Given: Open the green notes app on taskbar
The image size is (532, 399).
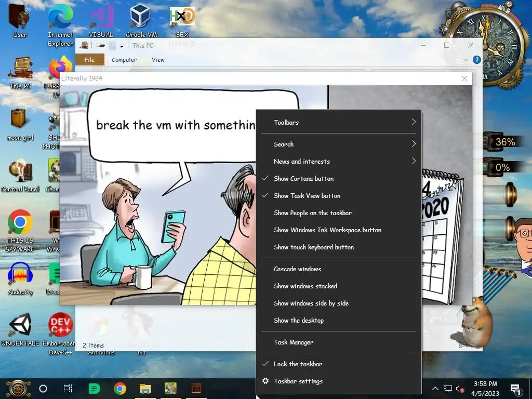Looking at the screenshot, I should (x=94, y=389).
